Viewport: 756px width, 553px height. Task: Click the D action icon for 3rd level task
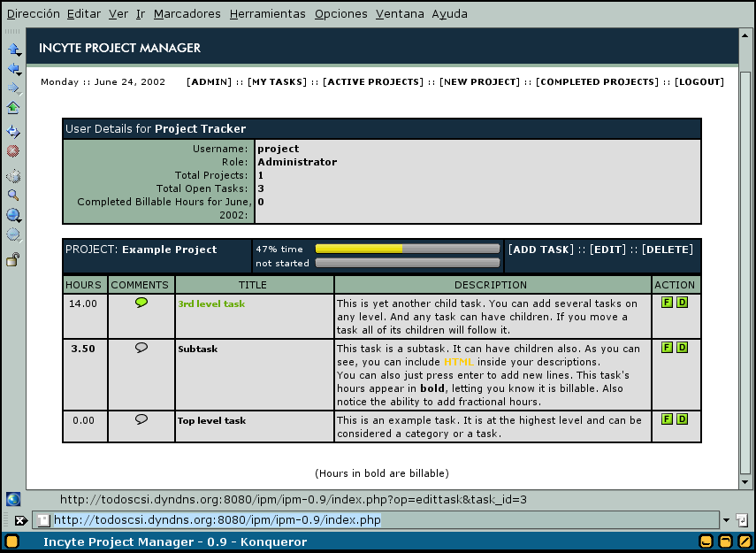[683, 303]
